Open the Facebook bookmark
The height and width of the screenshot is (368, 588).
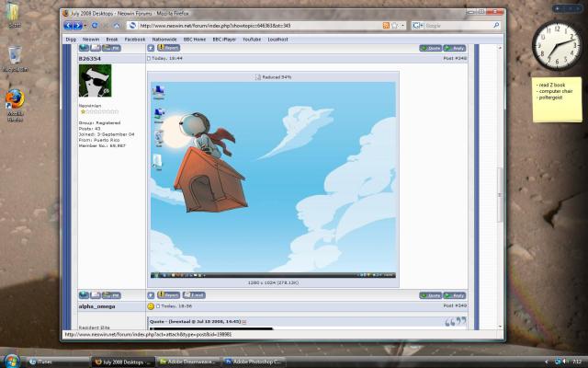pos(135,40)
